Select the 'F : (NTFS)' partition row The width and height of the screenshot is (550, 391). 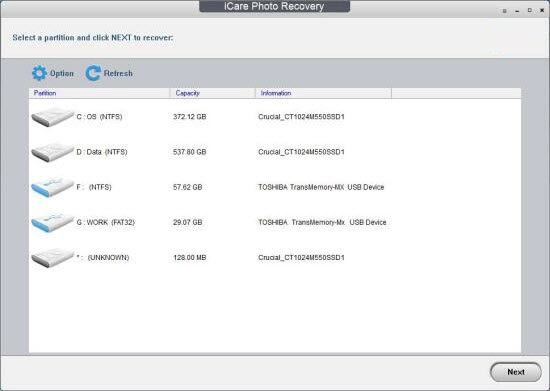point(275,187)
